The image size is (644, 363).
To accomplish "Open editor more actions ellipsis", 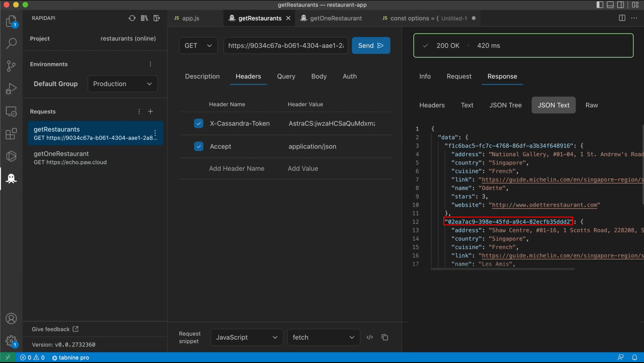I will (634, 18).
